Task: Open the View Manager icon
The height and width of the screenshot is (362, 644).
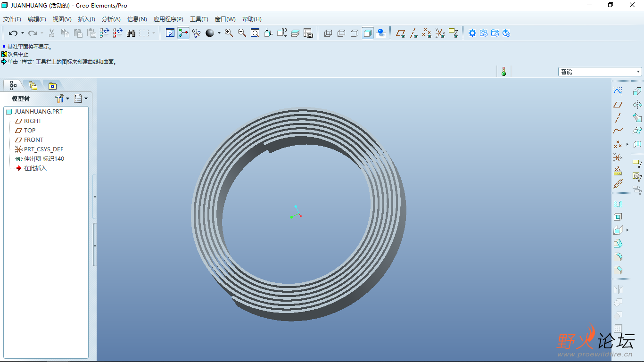Action: [x=308, y=33]
